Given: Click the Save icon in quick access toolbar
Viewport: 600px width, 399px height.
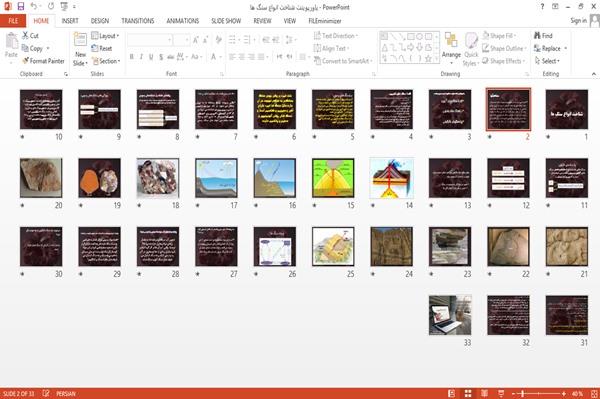Looking at the screenshot, I should point(21,6).
